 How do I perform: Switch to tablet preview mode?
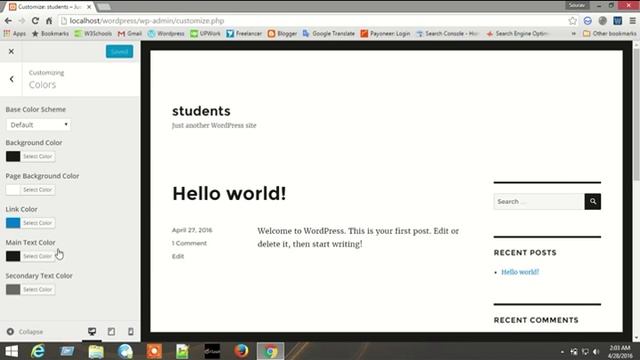coord(111,332)
